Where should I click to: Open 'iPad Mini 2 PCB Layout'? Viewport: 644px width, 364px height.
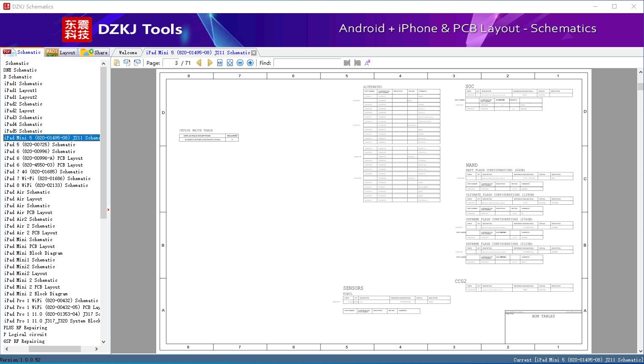pos(32,287)
